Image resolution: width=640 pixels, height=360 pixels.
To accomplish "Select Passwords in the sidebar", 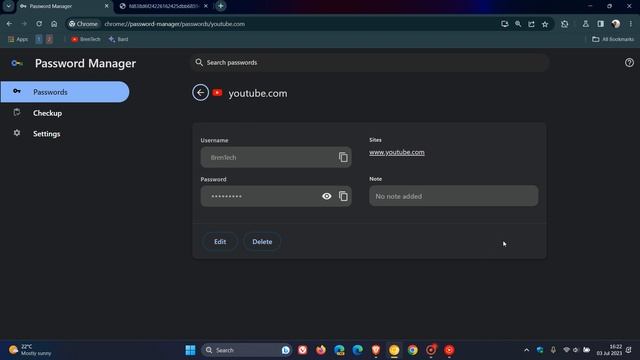I will (x=65, y=92).
